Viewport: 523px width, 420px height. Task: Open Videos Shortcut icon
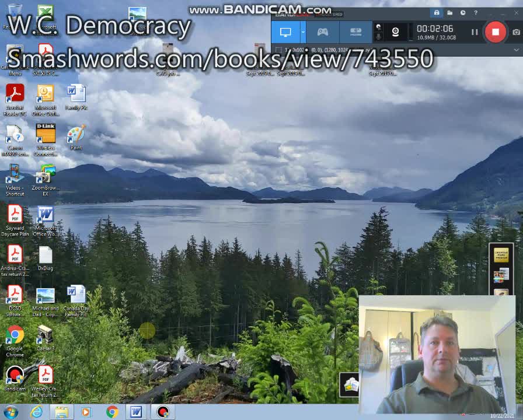point(15,180)
